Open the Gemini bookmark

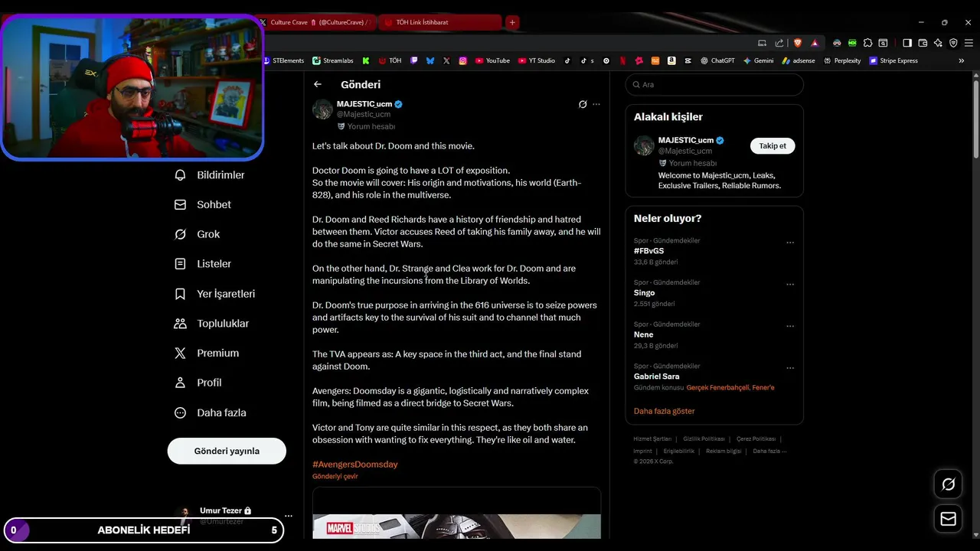(x=758, y=60)
